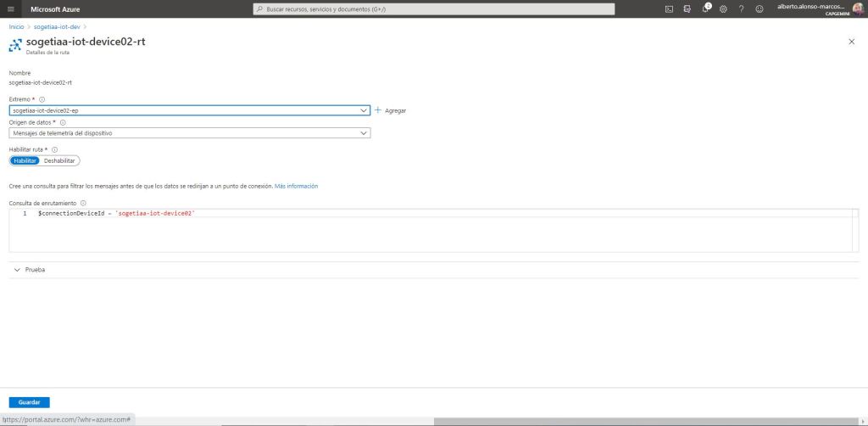
Task: Go to Inicio breadcrumb
Action: (x=16, y=27)
